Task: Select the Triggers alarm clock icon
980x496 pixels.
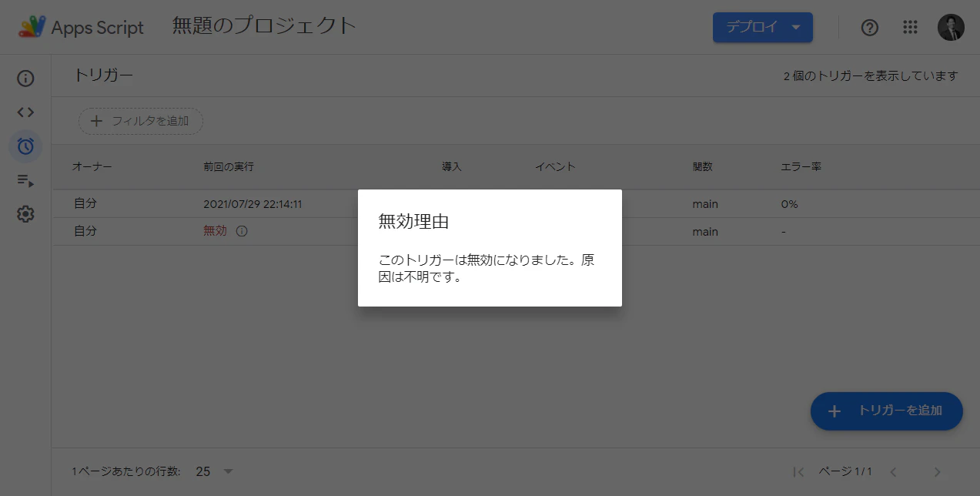Action: [25, 146]
